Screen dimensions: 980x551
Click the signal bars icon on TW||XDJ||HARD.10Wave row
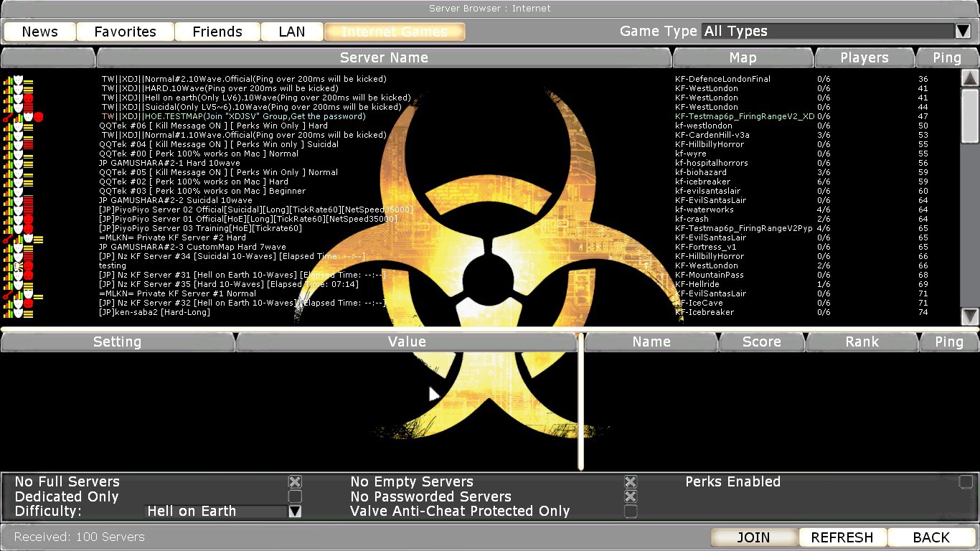(8, 89)
